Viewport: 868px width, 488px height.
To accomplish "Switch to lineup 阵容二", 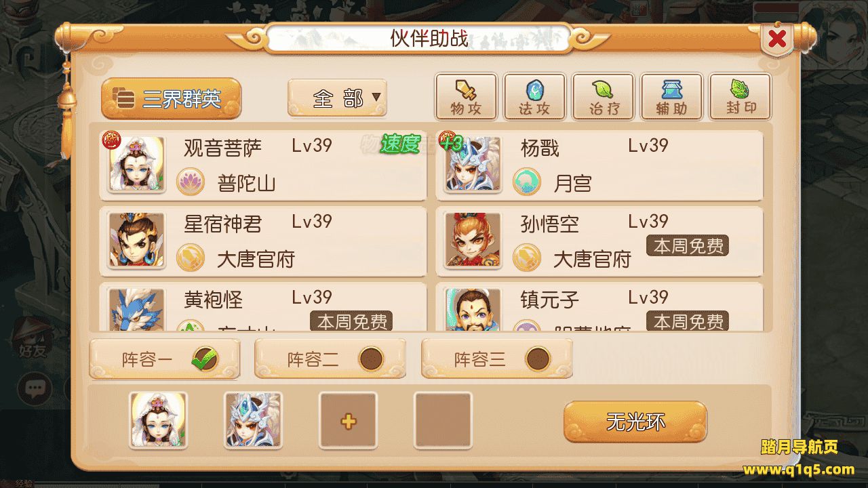I will (x=330, y=359).
